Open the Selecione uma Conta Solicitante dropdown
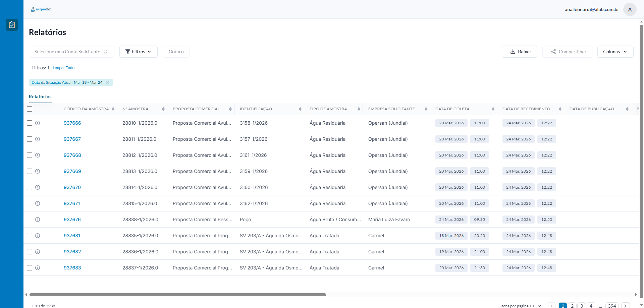This screenshot has height=308, width=644. click(71, 52)
